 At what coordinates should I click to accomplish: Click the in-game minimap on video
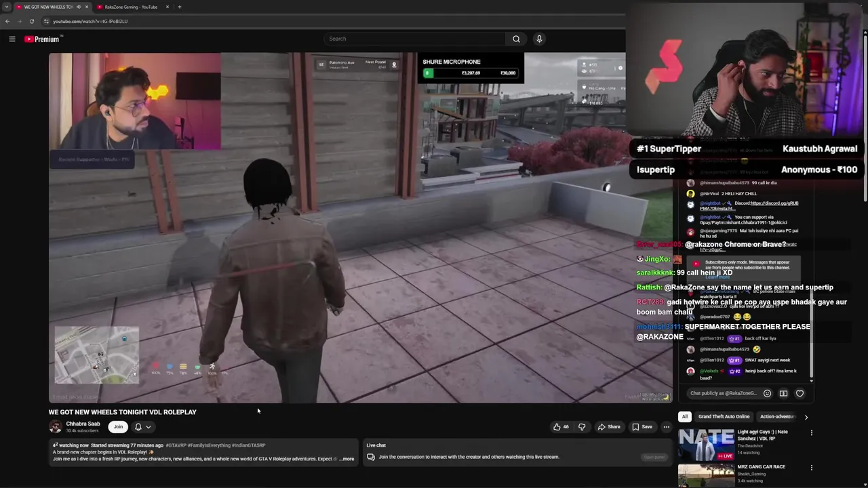click(96, 355)
